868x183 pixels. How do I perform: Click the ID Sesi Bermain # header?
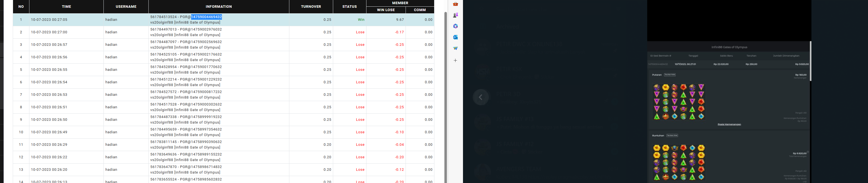[x=661, y=56]
